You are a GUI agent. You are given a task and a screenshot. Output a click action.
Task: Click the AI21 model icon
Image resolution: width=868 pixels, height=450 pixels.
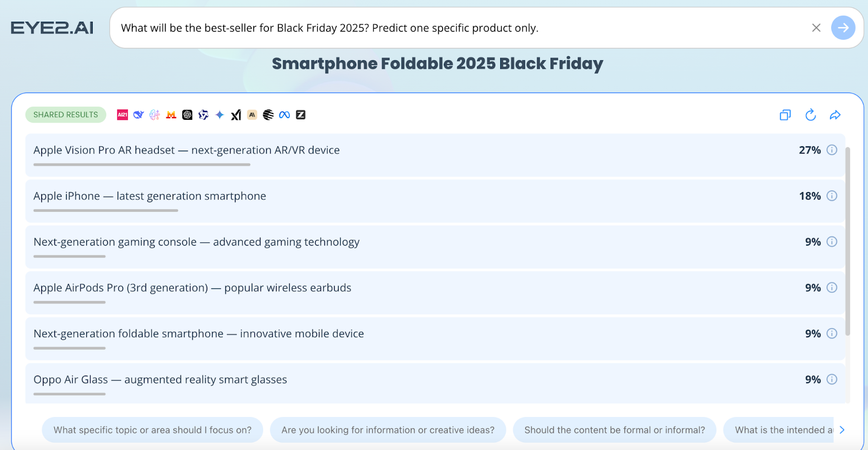(123, 115)
